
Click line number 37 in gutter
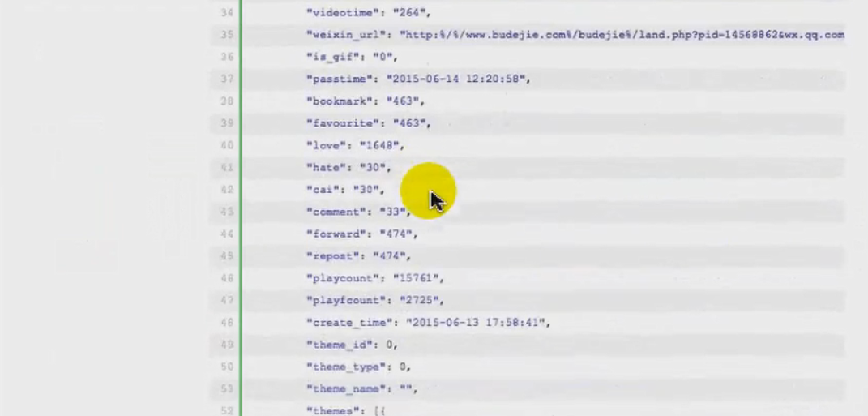point(227,79)
